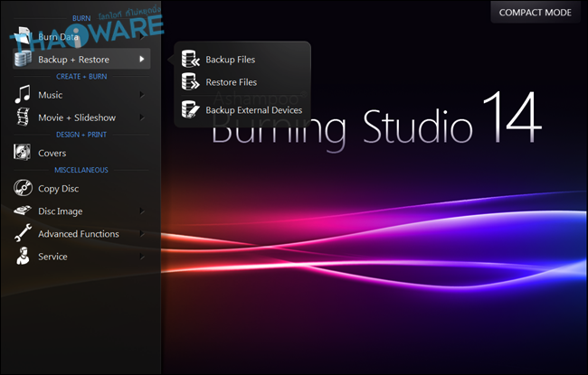Expand the Music submenu arrow
Viewport: 588px width, 375px height.
pyautogui.click(x=142, y=95)
